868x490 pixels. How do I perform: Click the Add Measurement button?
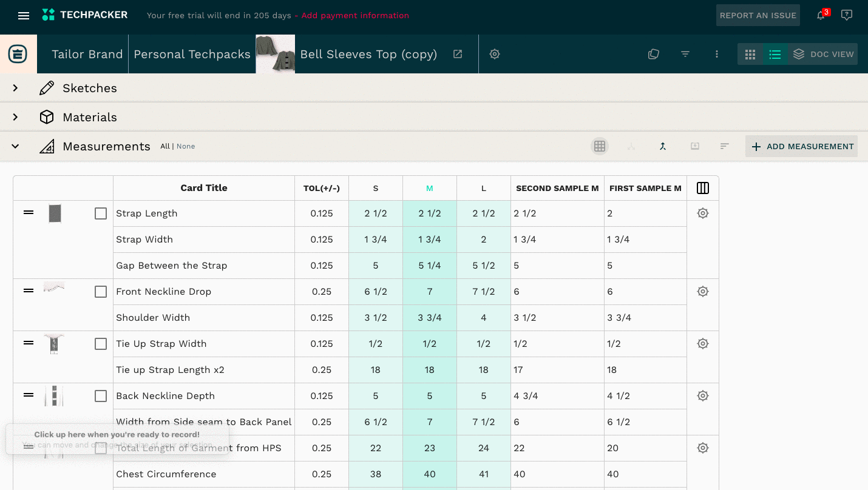point(801,146)
